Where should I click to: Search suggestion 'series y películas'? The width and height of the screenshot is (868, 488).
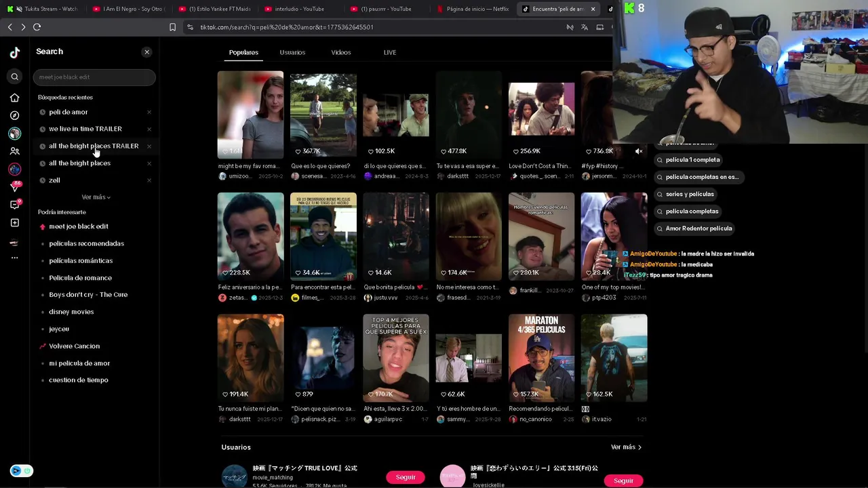point(685,195)
